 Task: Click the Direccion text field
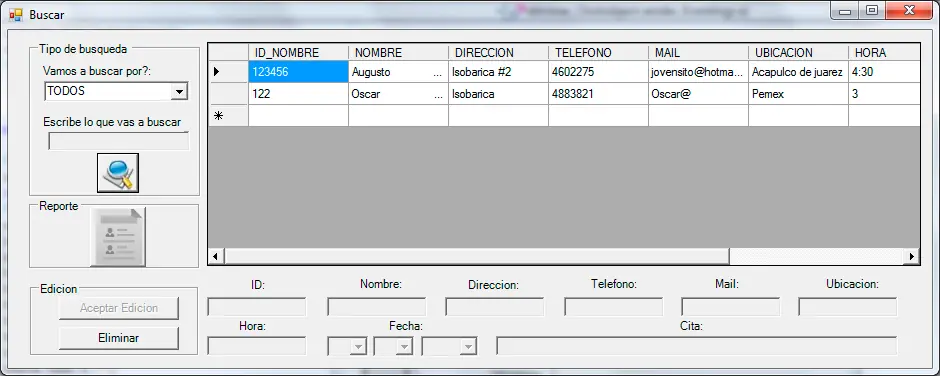click(495, 307)
